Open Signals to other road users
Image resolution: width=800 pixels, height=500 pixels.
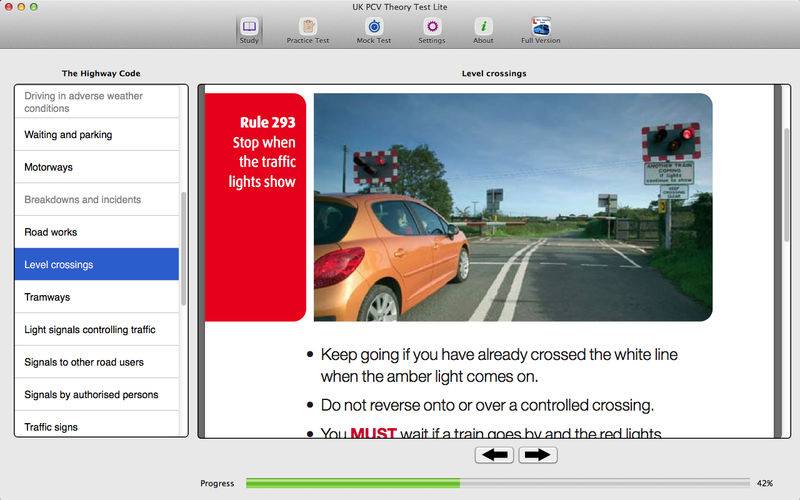(x=97, y=362)
